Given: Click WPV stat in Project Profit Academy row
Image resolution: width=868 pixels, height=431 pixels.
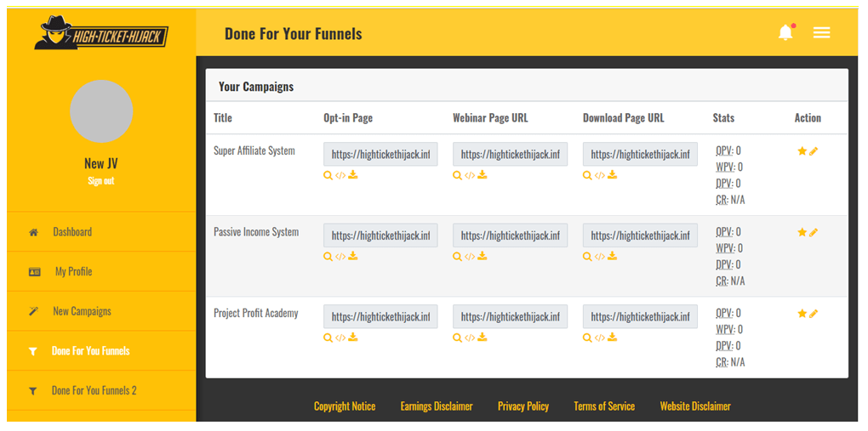Looking at the screenshot, I should tap(729, 329).
